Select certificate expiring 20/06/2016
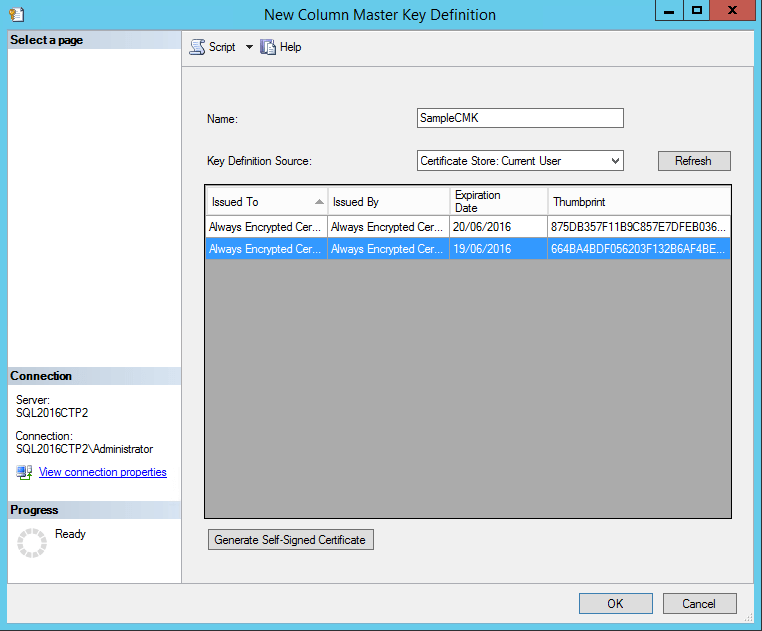The height and width of the screenshot is (631, 762). [468, 227]
